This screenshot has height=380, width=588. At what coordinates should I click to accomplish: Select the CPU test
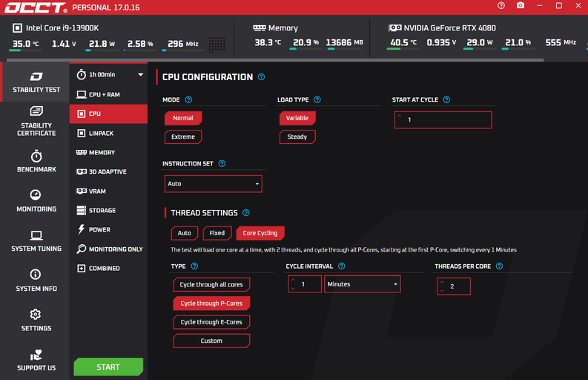click(x=108, y=114)
